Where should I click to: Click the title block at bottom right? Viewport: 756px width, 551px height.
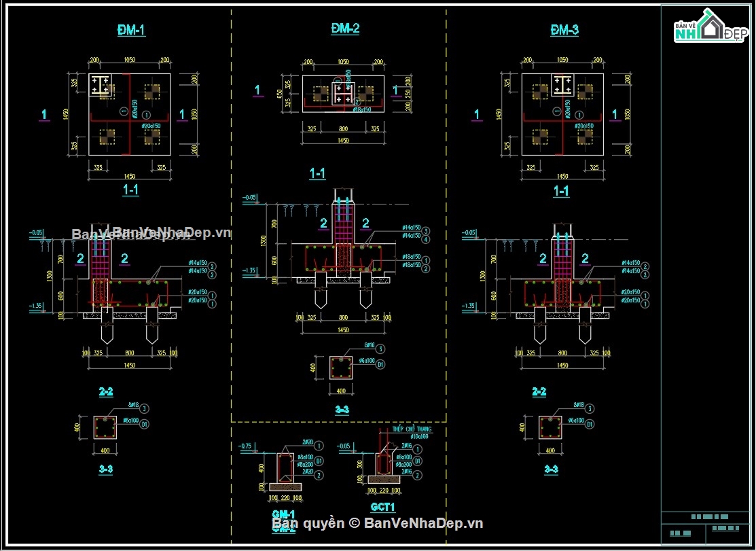(x=705, y=527)
